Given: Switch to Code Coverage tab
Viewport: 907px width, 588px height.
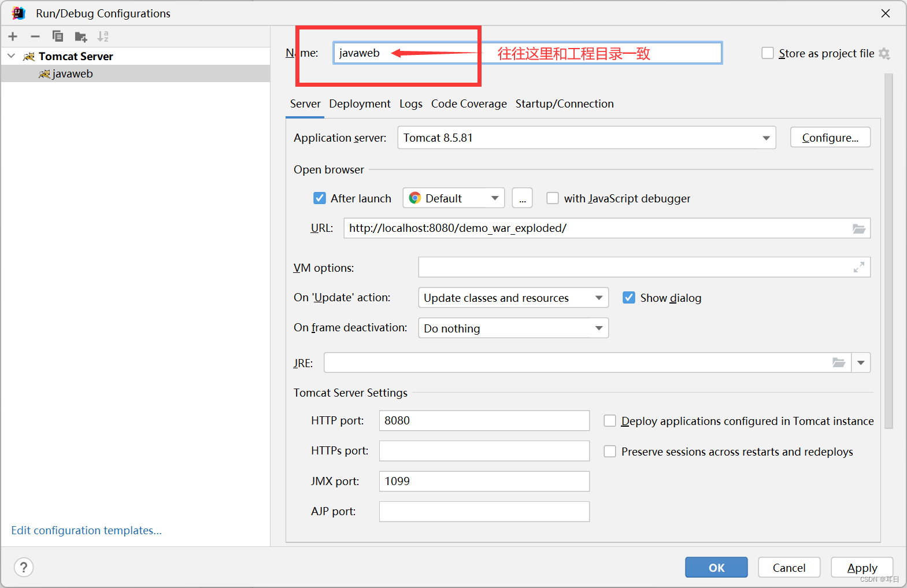Looking at the screenshot, I should [x=469, y=104].
